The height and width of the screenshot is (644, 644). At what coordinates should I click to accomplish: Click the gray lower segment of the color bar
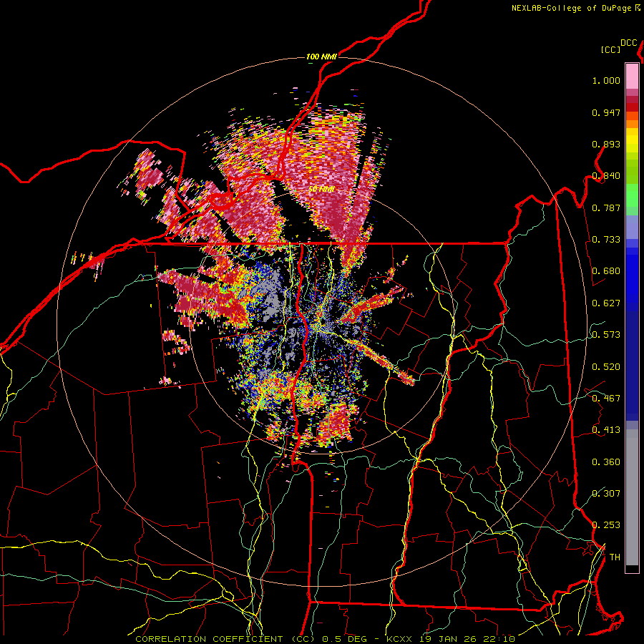tap(632, 497)
